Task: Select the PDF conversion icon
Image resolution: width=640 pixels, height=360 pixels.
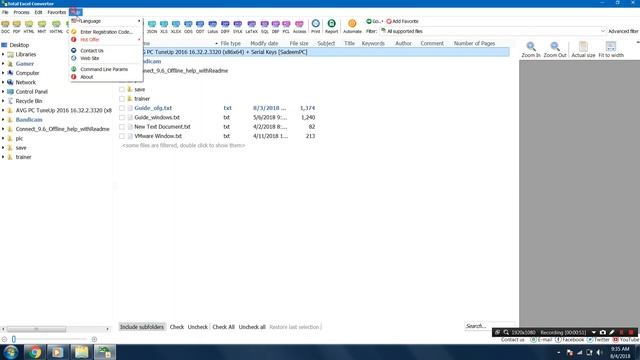Action: (17, 26)
